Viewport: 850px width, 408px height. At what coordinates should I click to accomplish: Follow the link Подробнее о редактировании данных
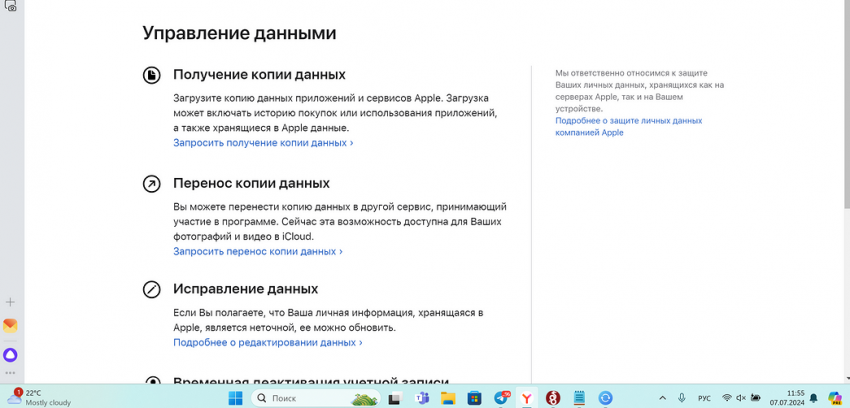click(267, 342)
